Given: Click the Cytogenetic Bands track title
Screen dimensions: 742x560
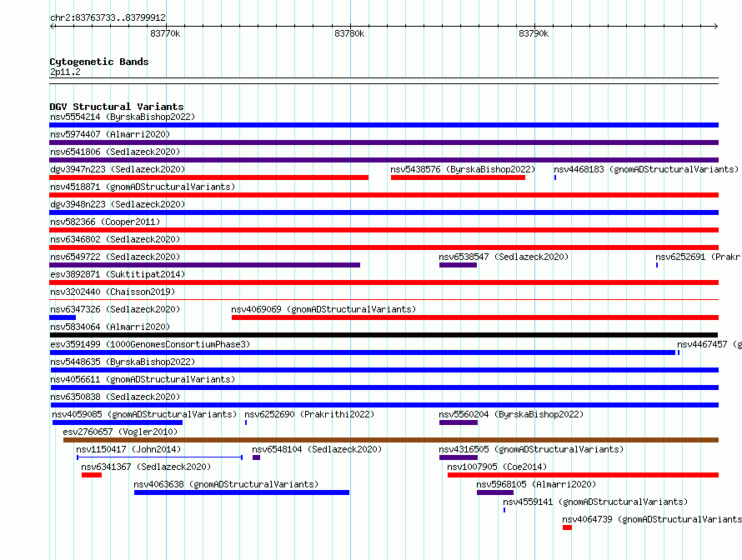Looking at the screenshot, I should (99, 62).
